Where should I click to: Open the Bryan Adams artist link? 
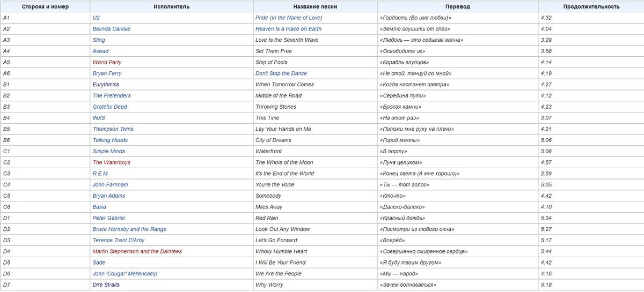click(x=109, y=196)
